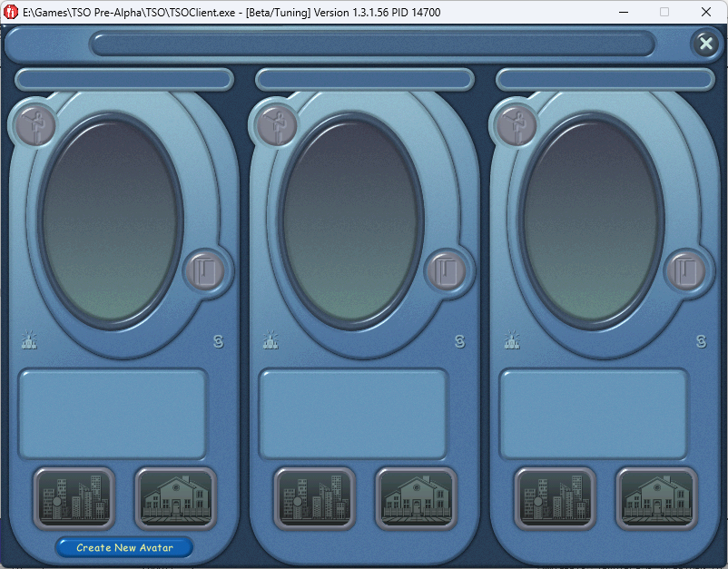The height and width of the screenshot is (569, 728).
Task: Click the TSOClient app icon in title bar
Action: [x=10, y=12]
